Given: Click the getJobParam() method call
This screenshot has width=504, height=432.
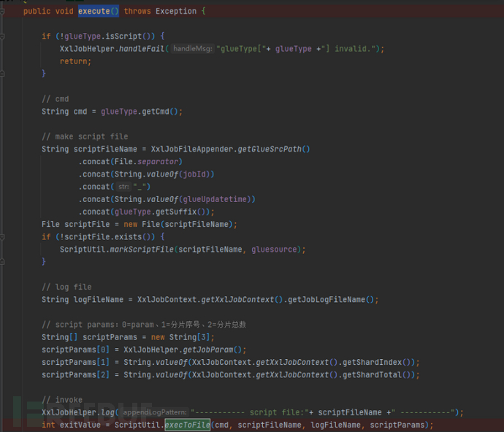Looking at the screenshot, I should (x=212, y=350).
